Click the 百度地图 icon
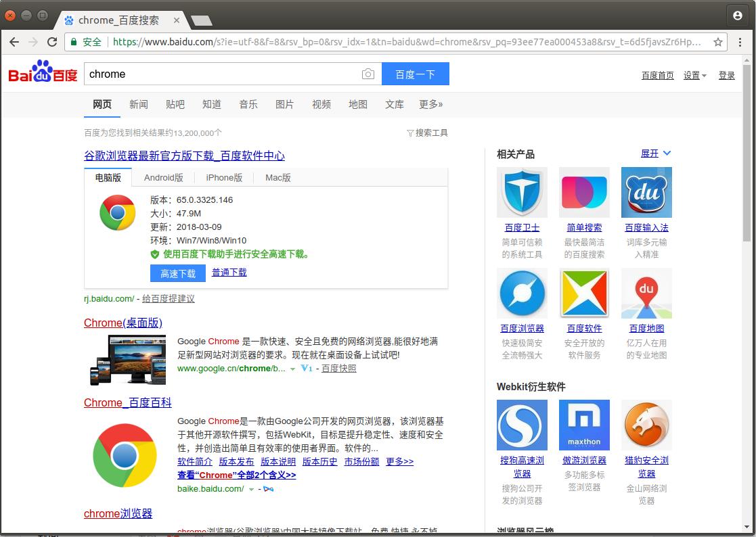The width and height of the screenshot is (756, 537). click(646, 293)
